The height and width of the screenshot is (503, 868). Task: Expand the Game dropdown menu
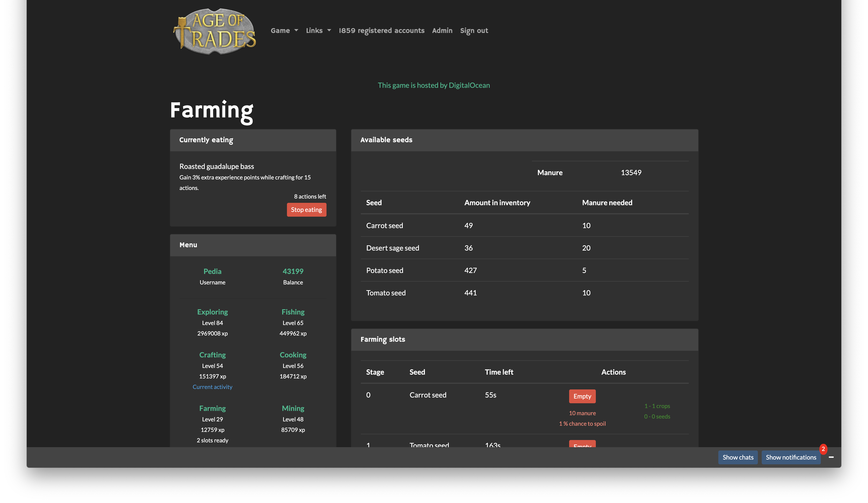click(x=284, y=31)
